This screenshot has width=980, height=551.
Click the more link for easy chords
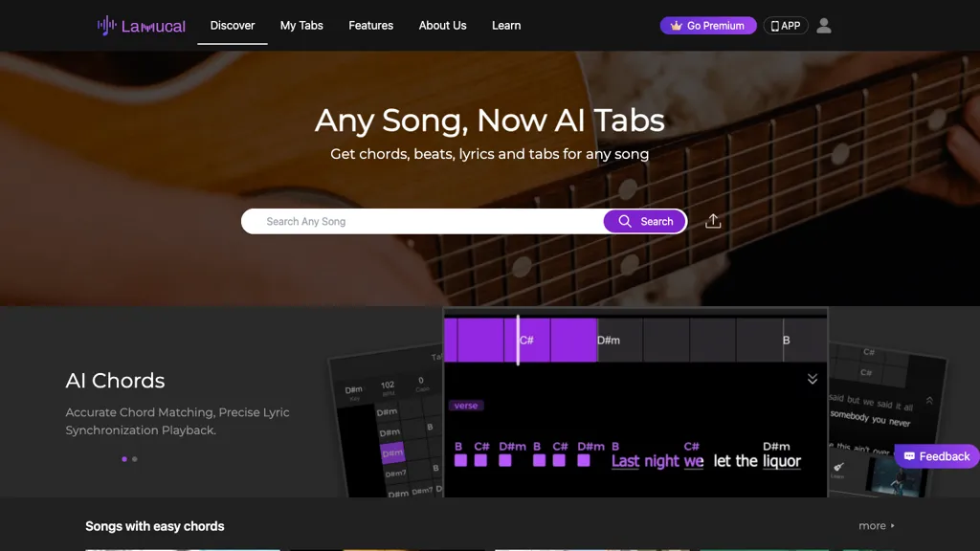tap(877, 526)
